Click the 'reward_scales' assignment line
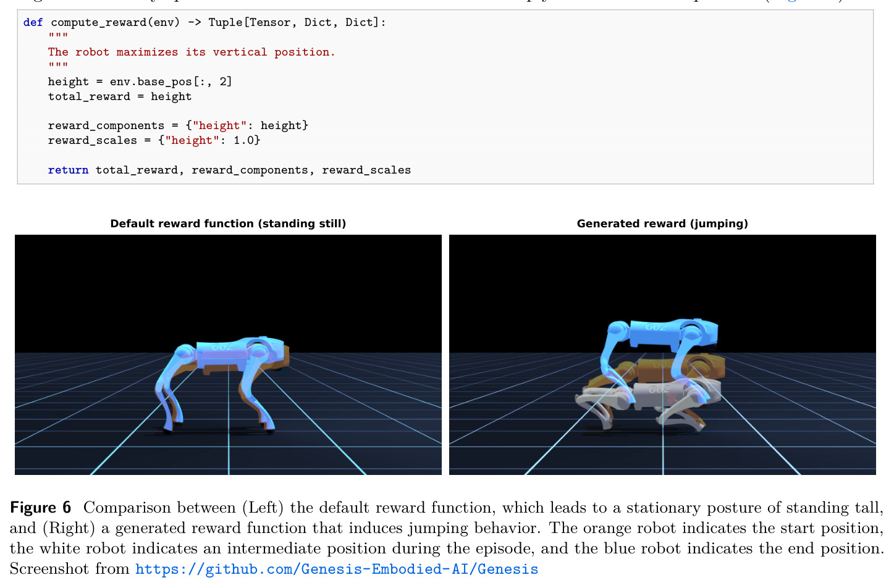Image resolution: width=894 pixels, height=588 pixels. [154, 140]
